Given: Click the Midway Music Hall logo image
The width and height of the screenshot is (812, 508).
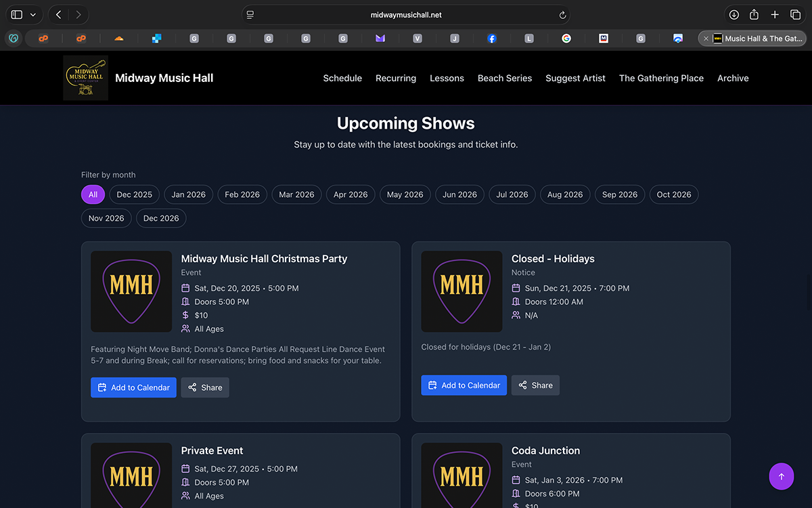Looking at the screenshot, I should click(85, 78).
